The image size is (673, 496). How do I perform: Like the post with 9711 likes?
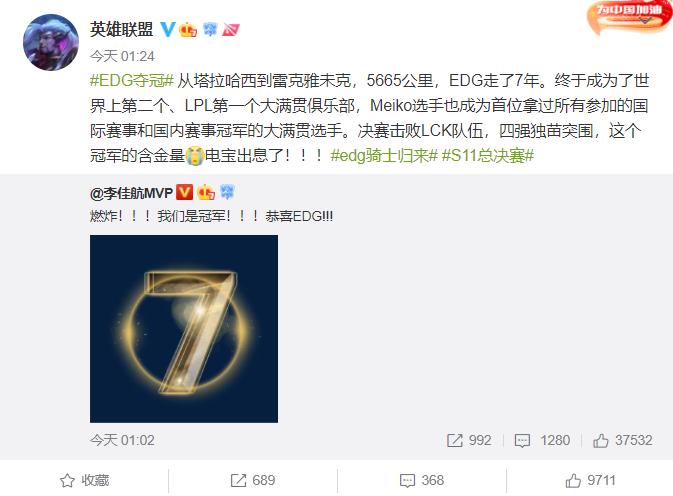(590, 480)
